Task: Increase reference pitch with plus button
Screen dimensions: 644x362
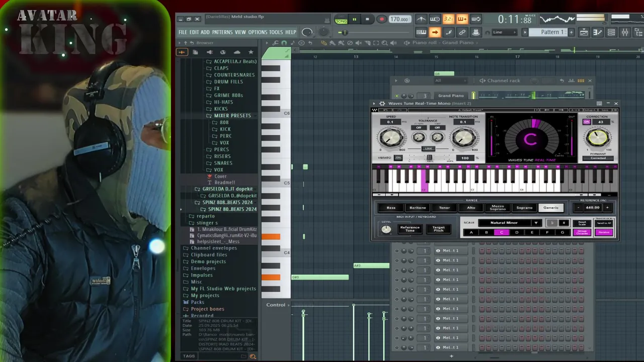Action: pos(607,208)
